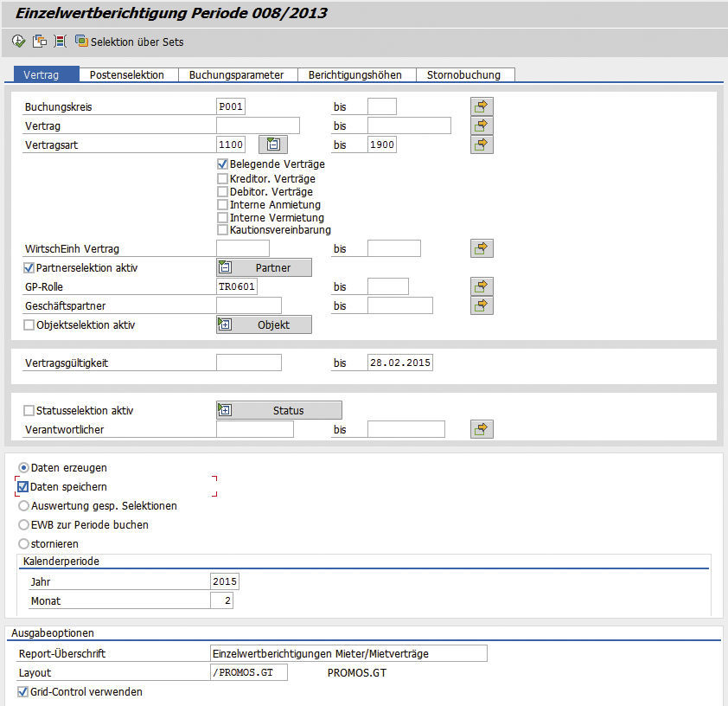The image size is (728, 706).
Task: Uncheck Belegende Verträge checkbox
Action: [x=222, y=164]
